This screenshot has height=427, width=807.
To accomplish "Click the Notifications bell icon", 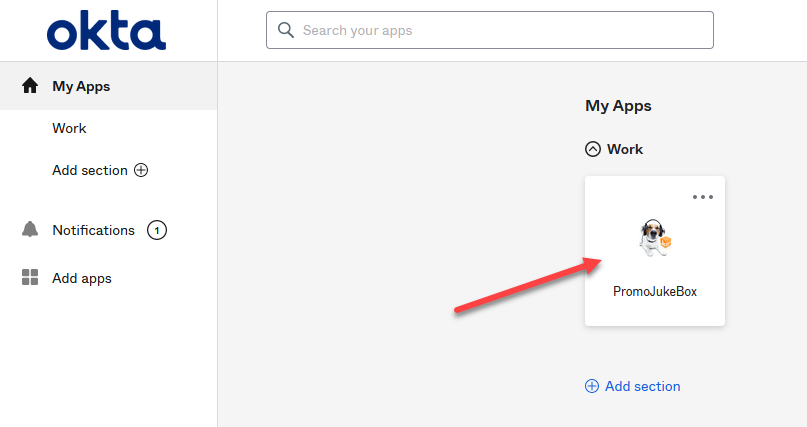I will coord(30,230).
